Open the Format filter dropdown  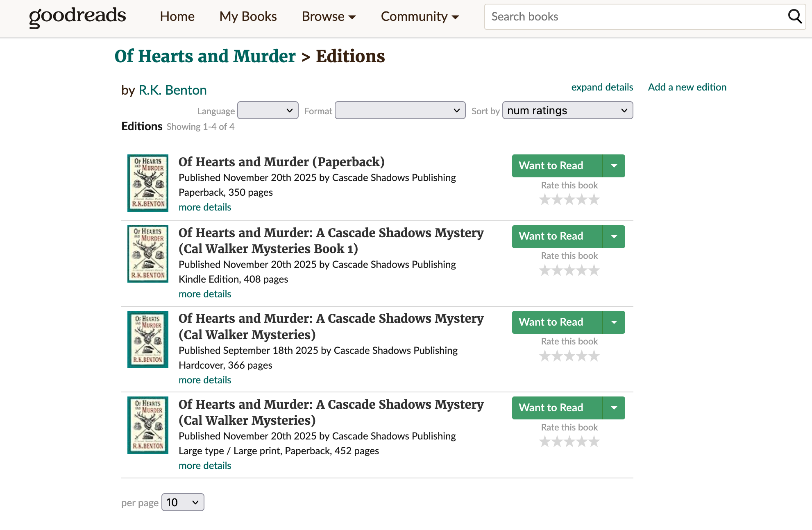400,111
